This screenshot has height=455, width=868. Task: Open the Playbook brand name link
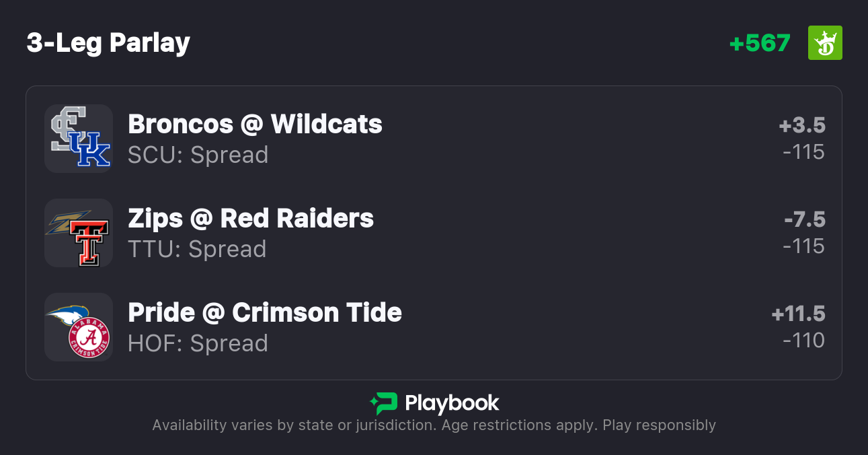coord(452,404)
